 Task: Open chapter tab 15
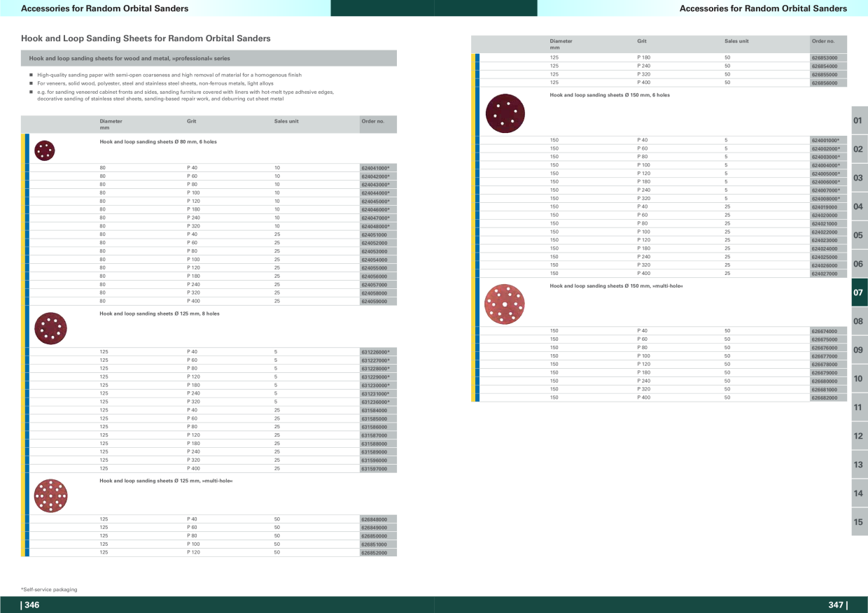pyautogui.click(x=860, y=522)
